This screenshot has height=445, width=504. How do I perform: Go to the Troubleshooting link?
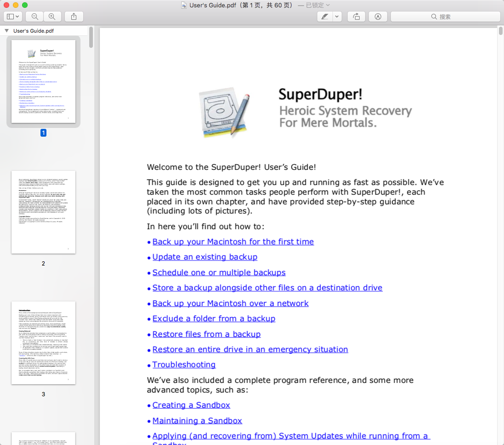[184, 364]
